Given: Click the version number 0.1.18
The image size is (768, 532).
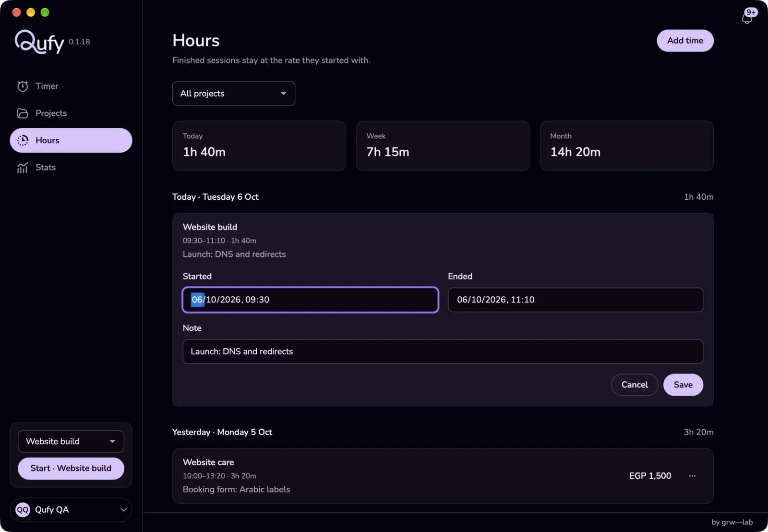Looking at the screenshot, I should pos(79,42).
